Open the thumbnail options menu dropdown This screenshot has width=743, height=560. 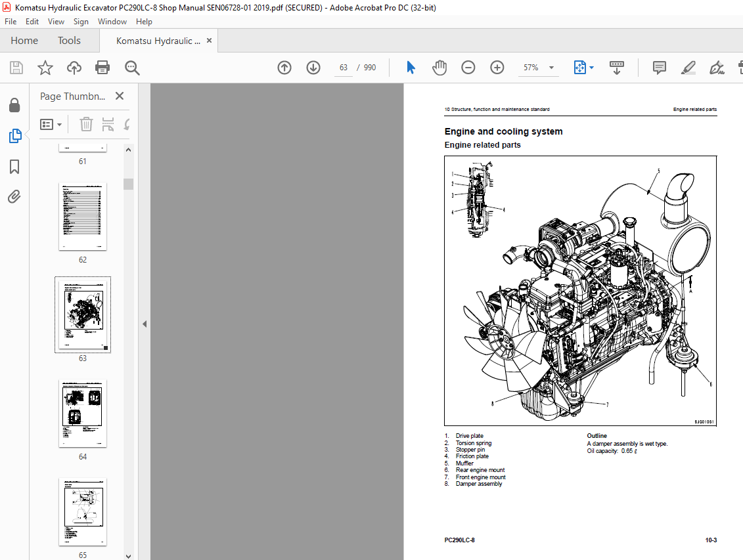click(51, 125)
